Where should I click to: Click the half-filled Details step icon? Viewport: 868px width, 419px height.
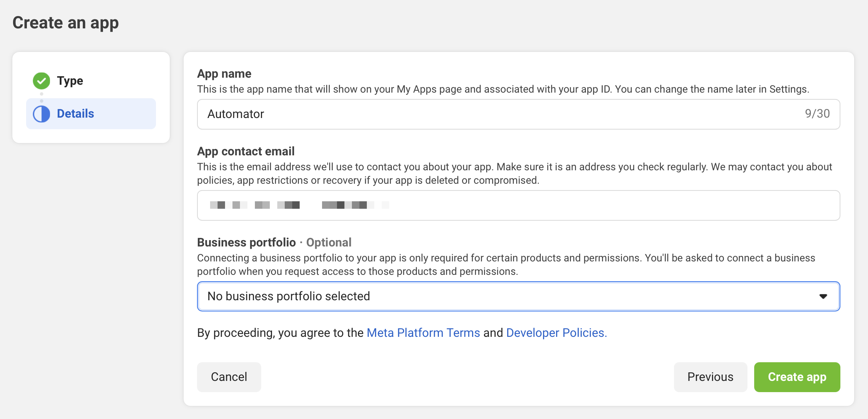tap(41, 114)
